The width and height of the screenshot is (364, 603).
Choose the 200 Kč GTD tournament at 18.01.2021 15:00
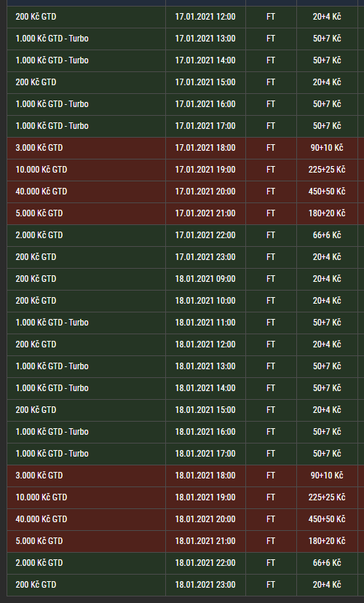pos(36,410)
